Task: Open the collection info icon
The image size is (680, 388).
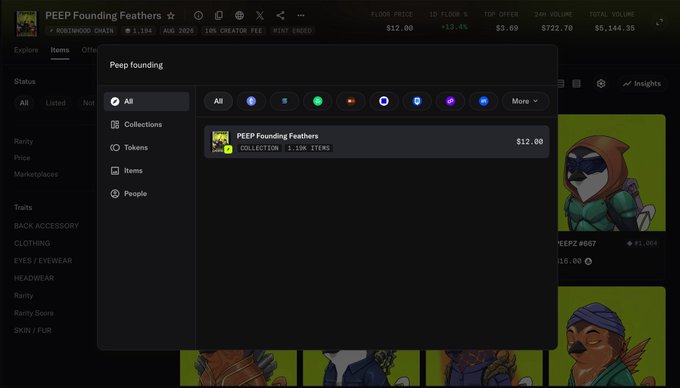Action: point(198,16)
